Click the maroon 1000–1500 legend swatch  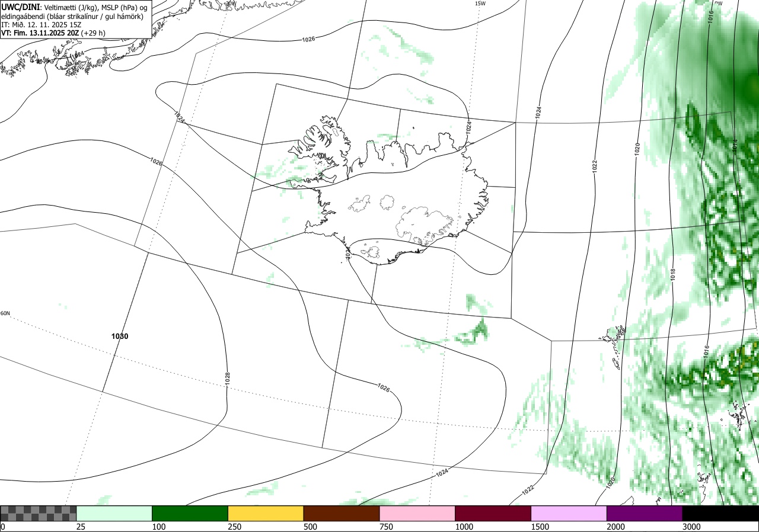[493, 513]
